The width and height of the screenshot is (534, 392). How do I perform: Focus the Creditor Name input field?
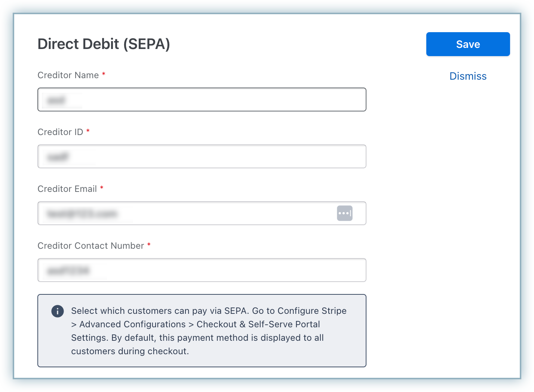point(202,99)
